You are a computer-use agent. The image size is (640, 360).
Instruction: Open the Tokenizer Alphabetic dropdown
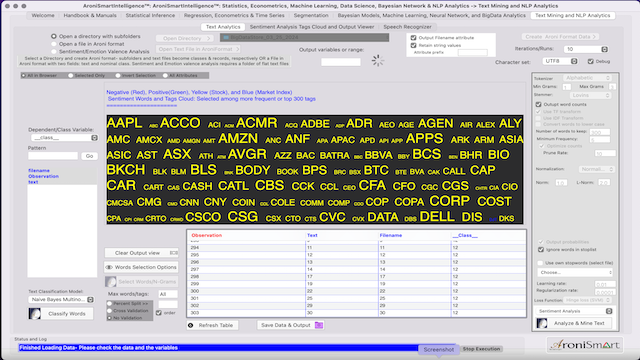click(587, 78)
